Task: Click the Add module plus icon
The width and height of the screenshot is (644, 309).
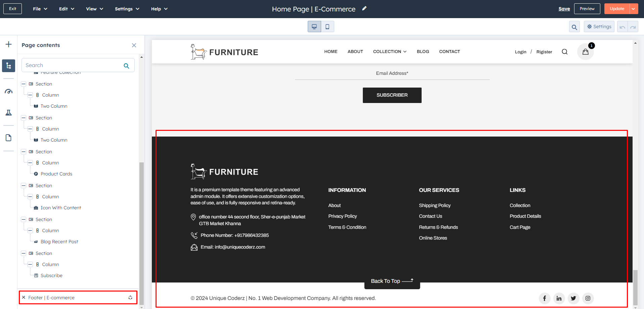Action: pyautogui.click(x=9, y=44)
